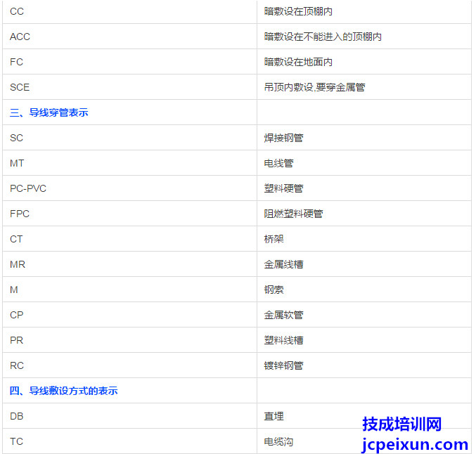Click the 阻燃塑料硬管 description cell
The width and height of the screenshot is (476, 454).
293,214
